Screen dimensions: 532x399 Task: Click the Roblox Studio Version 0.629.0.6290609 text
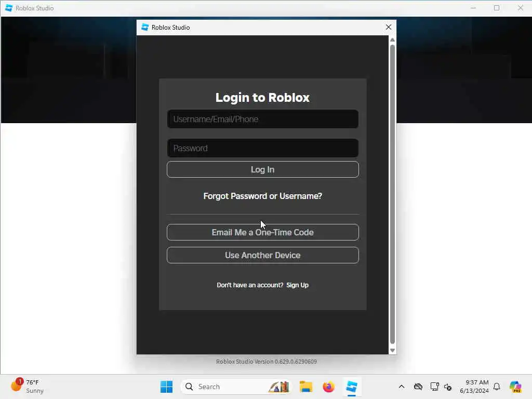267,362
